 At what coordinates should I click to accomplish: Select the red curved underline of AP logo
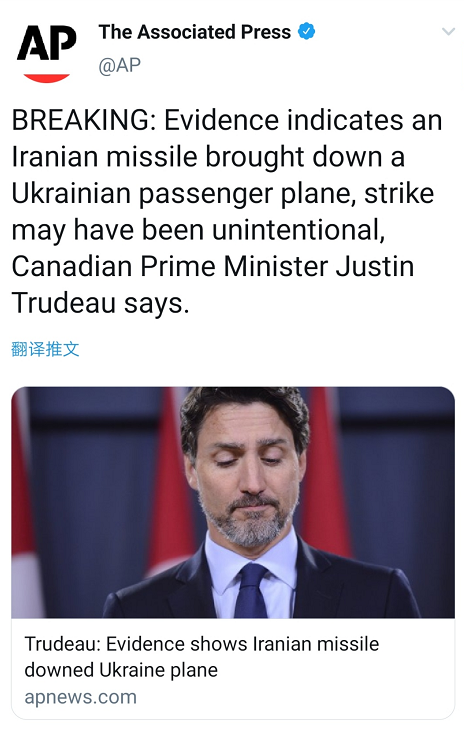(47, 78)
